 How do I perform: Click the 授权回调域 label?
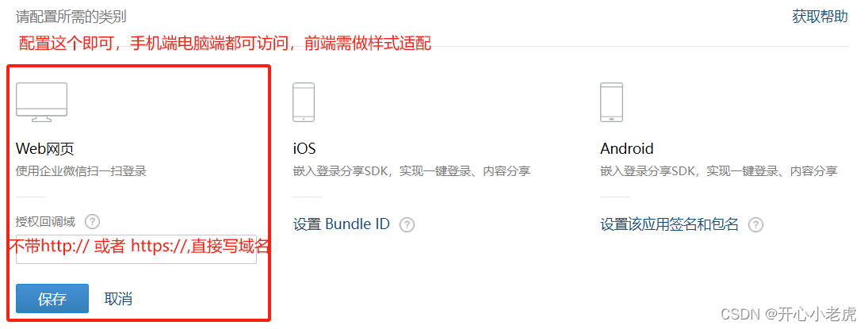[x=48, y=222]
